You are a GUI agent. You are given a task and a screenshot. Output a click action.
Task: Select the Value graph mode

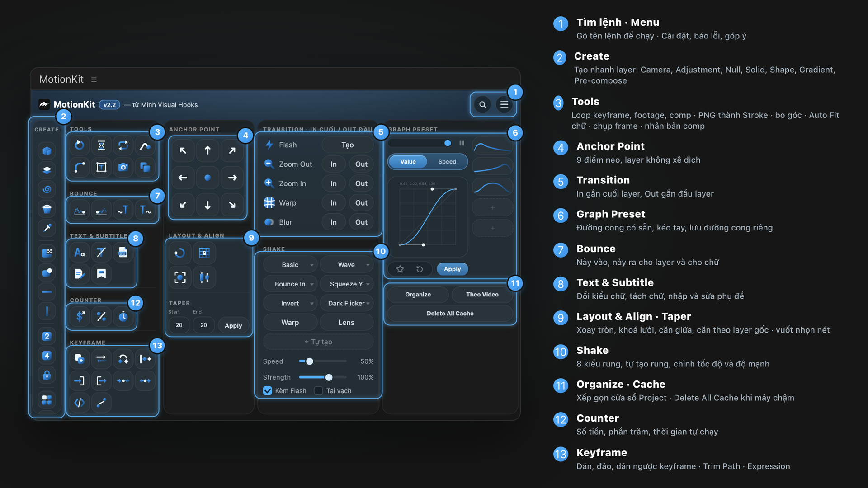(x=408, y=162)
